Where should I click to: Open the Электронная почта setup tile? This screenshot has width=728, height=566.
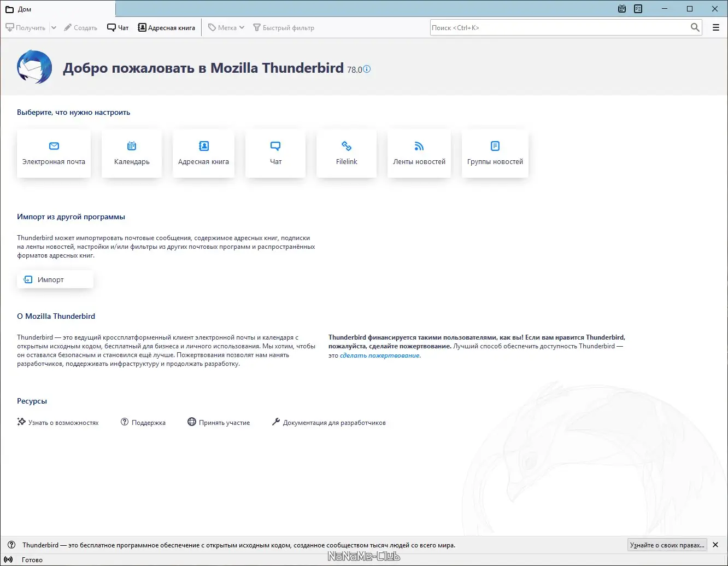[54, 153]
